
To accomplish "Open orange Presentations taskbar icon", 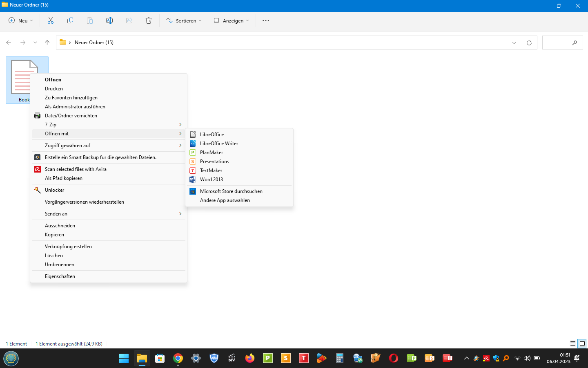I will click(286, 358).
